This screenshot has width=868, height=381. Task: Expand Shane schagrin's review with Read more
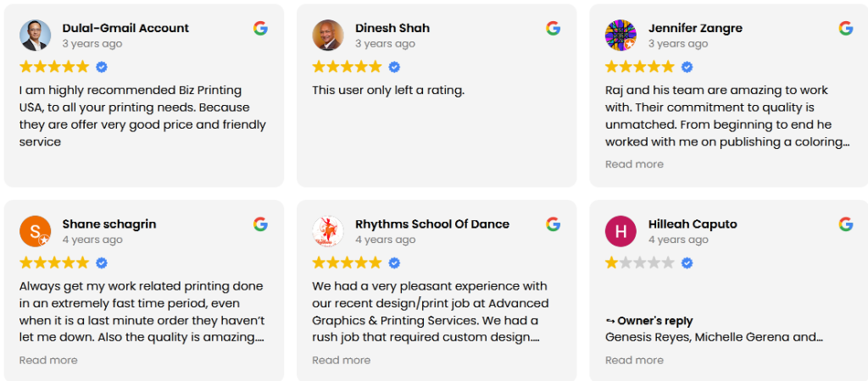pyautogui.click(x=48, y=361)
